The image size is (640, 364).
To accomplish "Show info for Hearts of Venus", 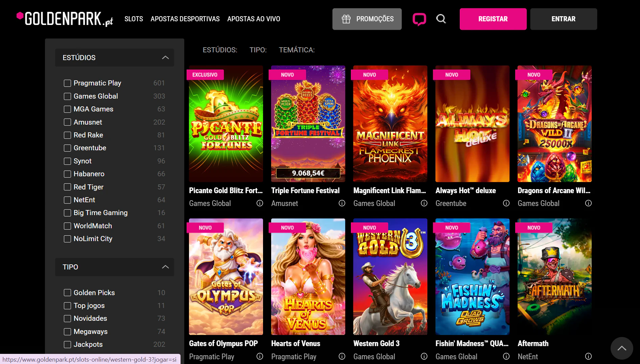I will 342,356.
